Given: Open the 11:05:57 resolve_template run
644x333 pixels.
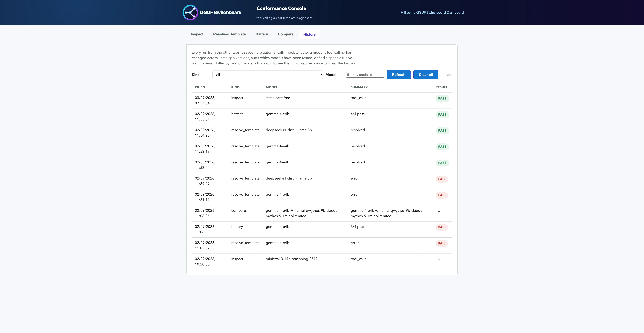Looking at the screenshot, I should point(322,245).
